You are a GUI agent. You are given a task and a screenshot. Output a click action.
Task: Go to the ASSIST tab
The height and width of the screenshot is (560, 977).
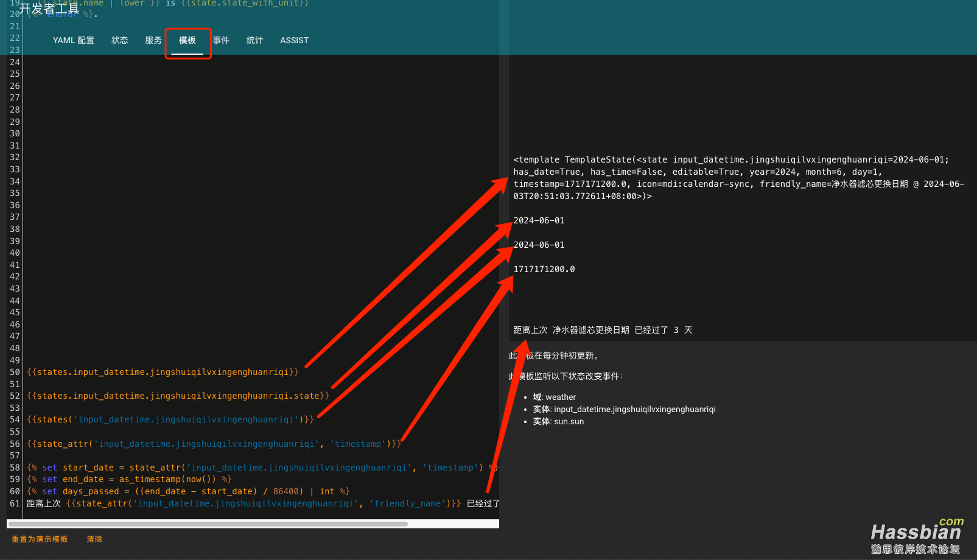294,40
